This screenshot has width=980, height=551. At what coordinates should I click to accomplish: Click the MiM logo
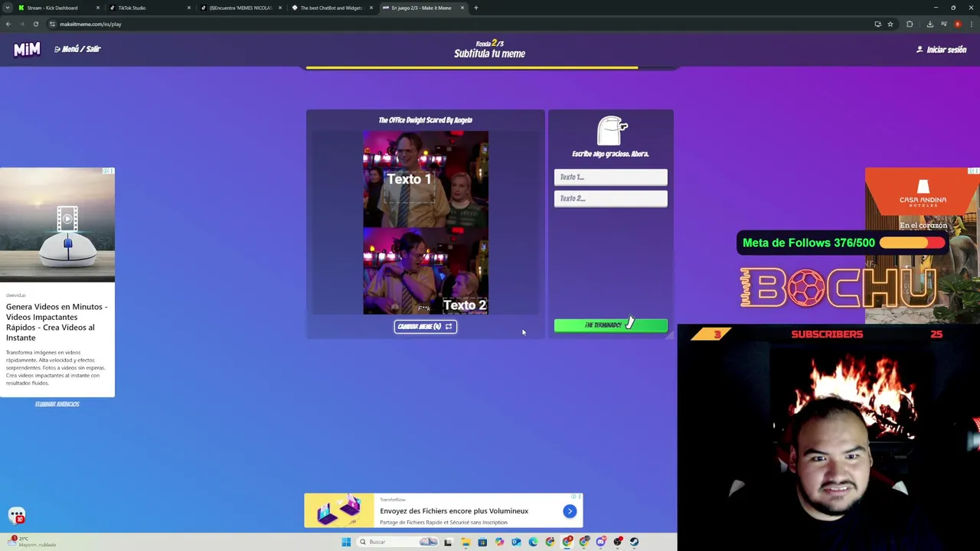coord(27,49)
